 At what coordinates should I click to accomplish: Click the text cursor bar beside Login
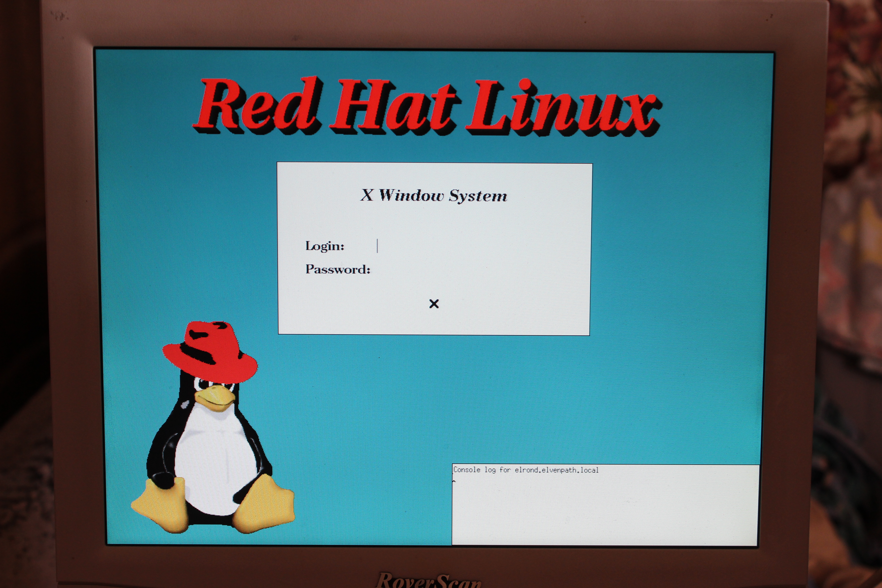pos(377,246)
